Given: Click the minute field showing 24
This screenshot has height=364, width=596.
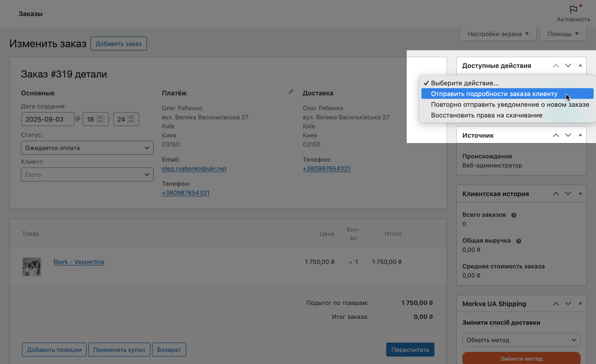Looking at the screenshot, I should (126, 119).
